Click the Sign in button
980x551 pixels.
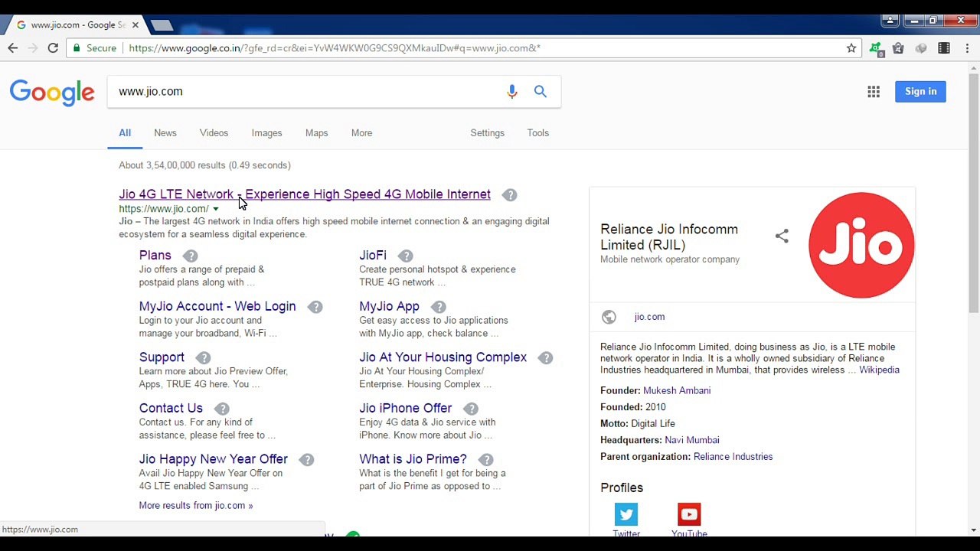920,91
